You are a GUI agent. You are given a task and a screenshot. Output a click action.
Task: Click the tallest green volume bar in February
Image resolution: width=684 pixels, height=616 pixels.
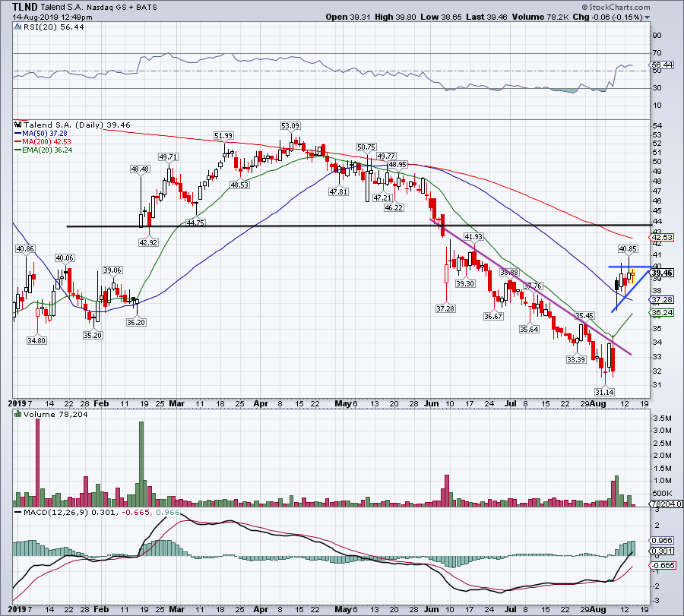click(x=141, y=464)
